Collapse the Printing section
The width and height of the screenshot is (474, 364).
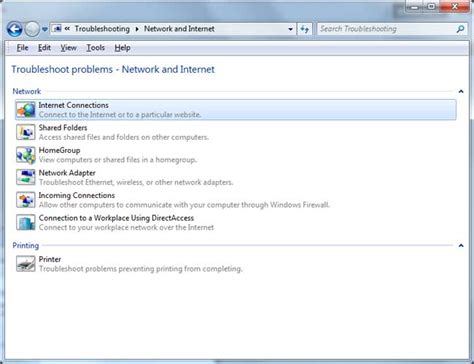pyautogui.click(x=461, y=246)
